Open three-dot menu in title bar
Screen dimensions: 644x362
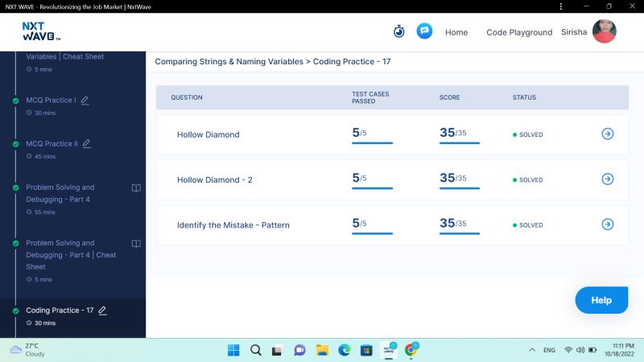pos(561,6)
